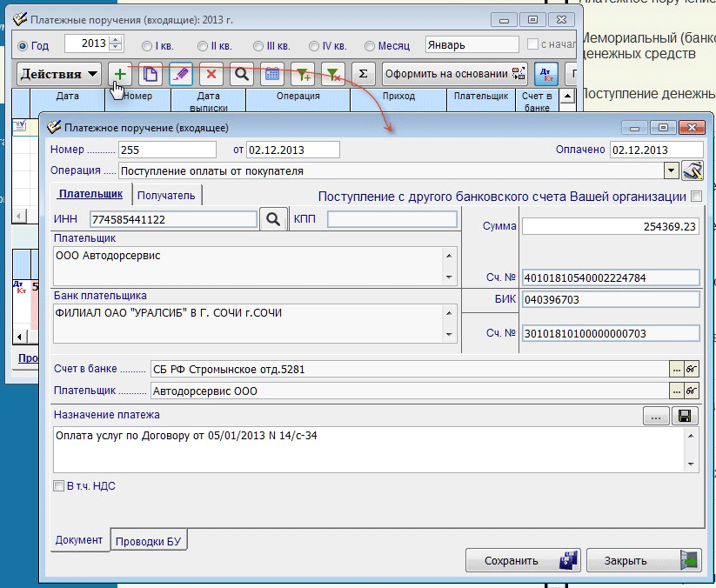This screenshot has height=588, width=716.
Task: Click the INN lookup magnifier button
Action: click(x=273, y=219)
